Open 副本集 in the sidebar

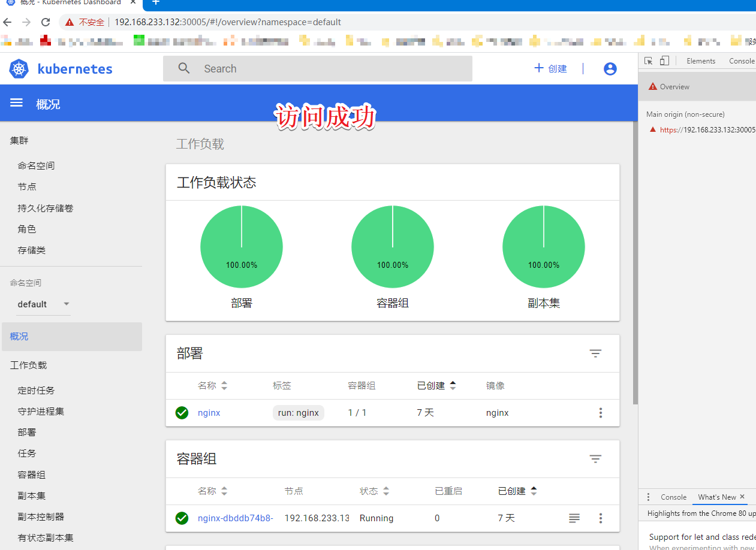click(32, 496)
